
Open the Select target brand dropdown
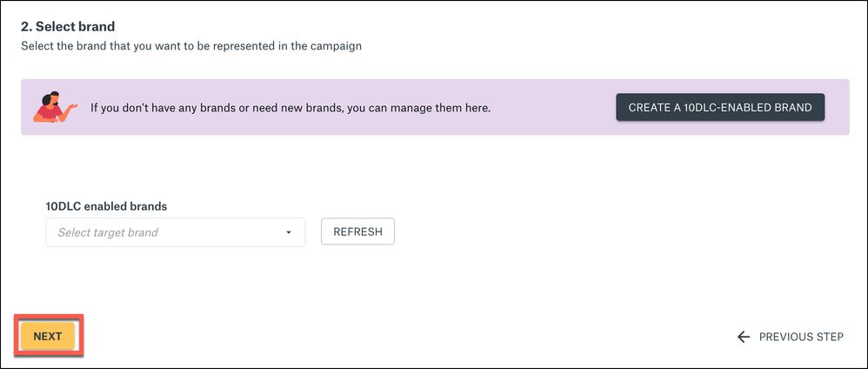tap(175, 232)
